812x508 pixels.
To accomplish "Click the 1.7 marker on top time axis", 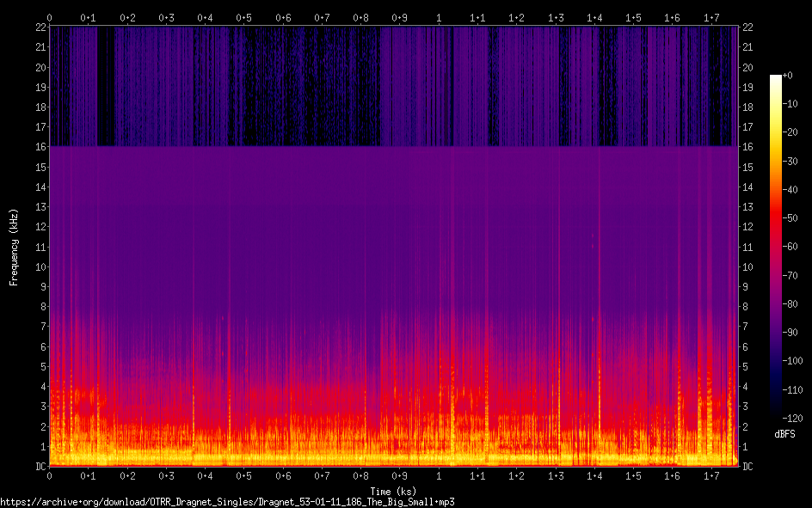I will pos(711,17).
